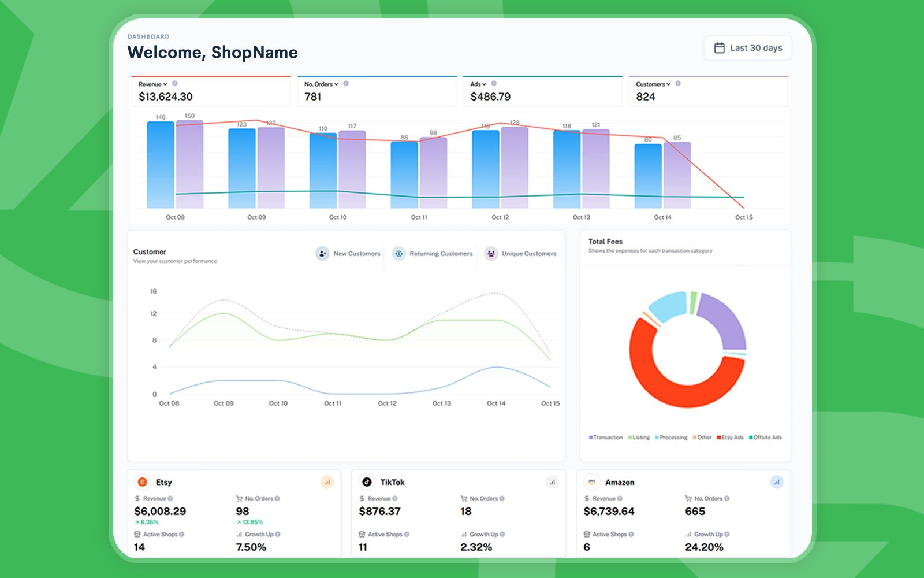
Task: Toggle the Listing legend item
Action: pyautogui.click(x=639, y=438)
